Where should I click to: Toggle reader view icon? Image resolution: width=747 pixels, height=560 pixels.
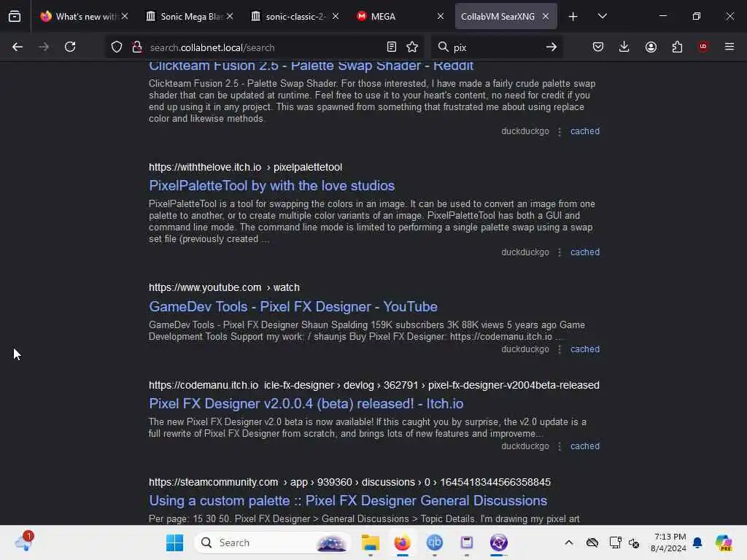click(392, 47)
